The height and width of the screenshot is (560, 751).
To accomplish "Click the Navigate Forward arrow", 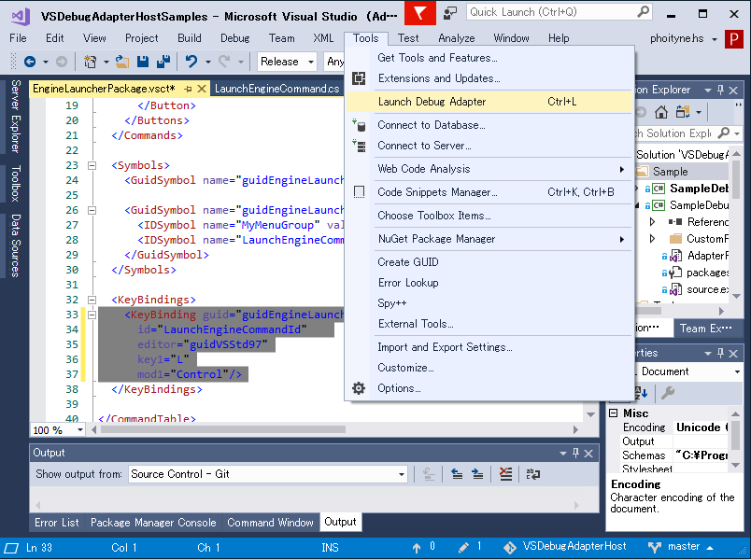I will click(x=62, y=62).
